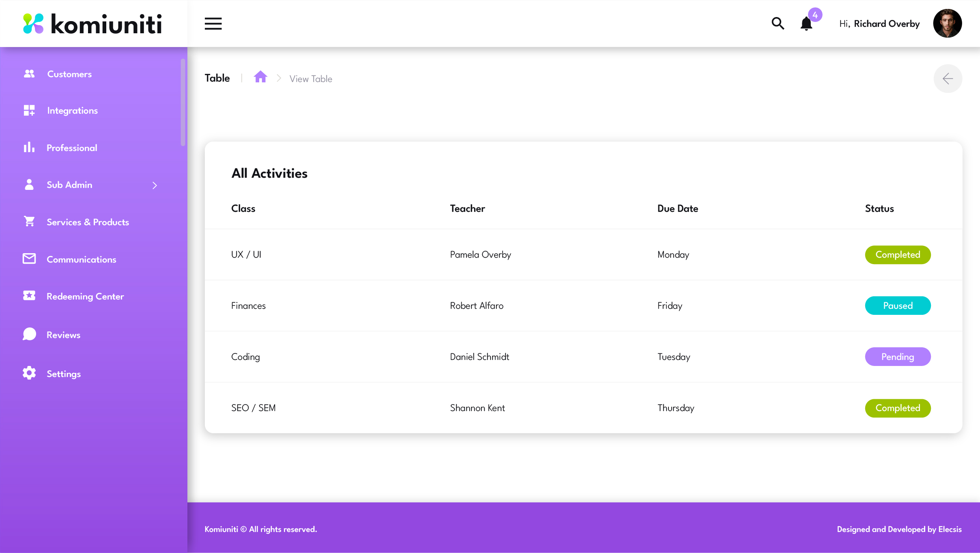Viewport: 980px width, 553px height.
Task: Expand the Sub Admin chevron
Action: pos(155,185)
